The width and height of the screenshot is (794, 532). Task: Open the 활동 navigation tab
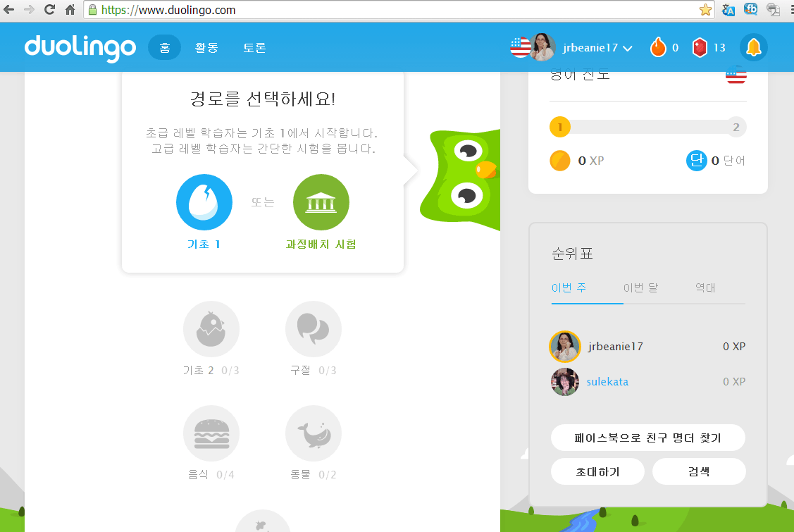[x=206, y=48]
